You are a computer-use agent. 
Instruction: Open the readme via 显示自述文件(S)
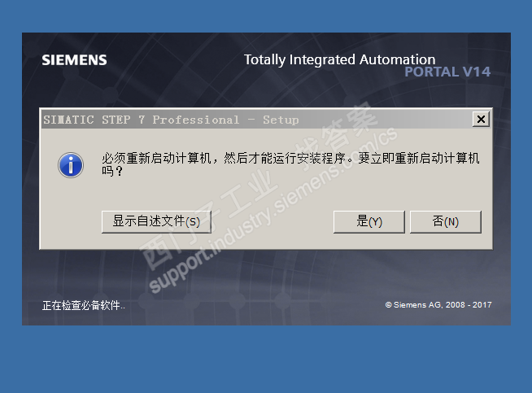[x=156, y=221]
